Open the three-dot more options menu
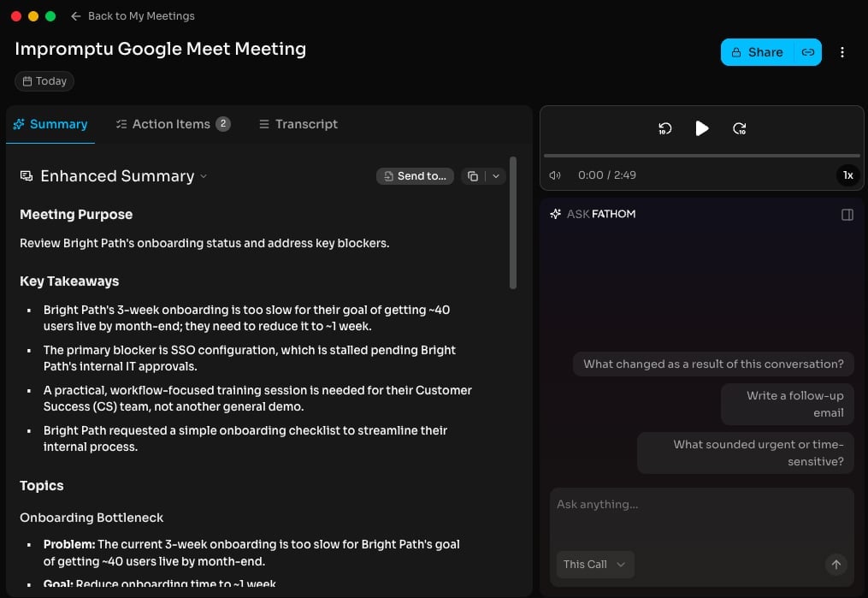This screenshot has width=868, height=598. pos(842,52)
